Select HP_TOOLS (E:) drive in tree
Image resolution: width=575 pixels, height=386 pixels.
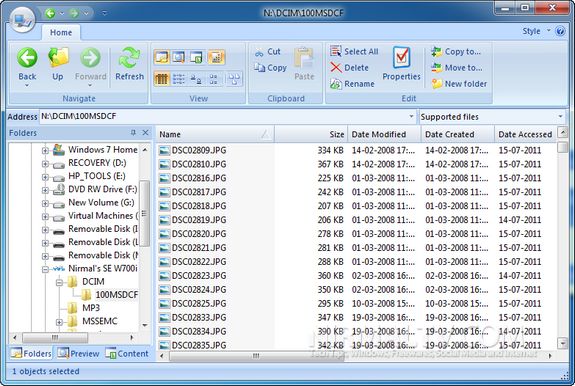point(97,176)
